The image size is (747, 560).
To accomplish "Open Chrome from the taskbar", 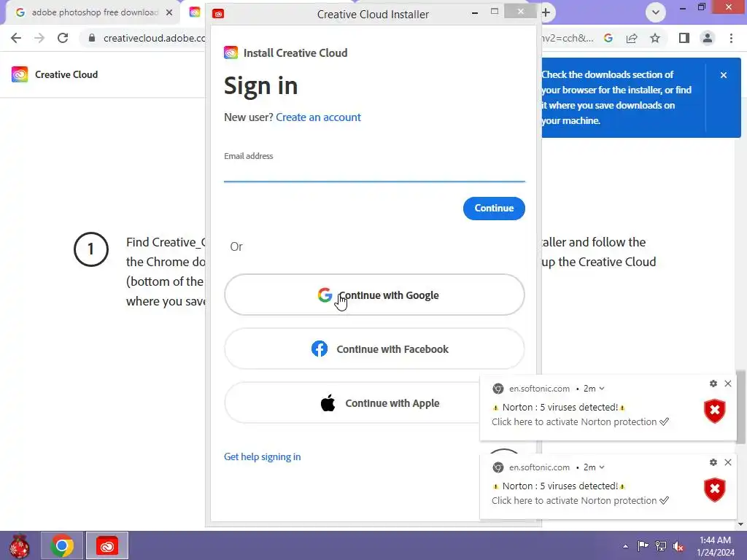I will pos(62,545).
